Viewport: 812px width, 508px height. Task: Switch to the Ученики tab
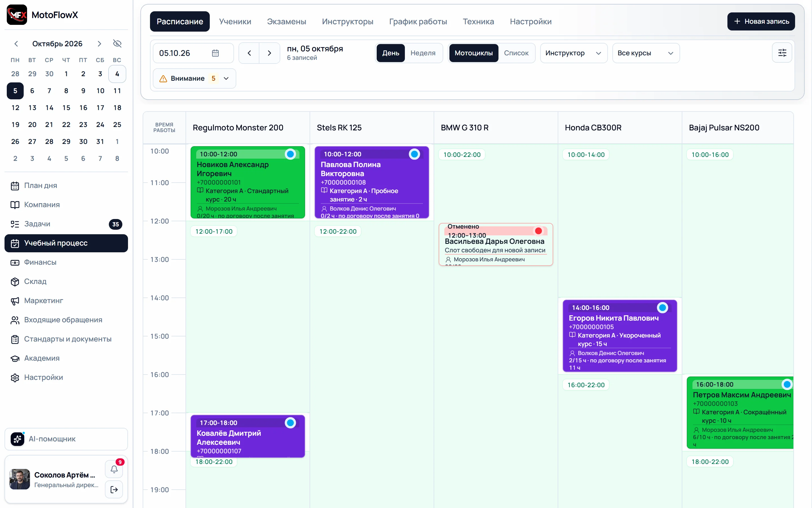point(235,21)
